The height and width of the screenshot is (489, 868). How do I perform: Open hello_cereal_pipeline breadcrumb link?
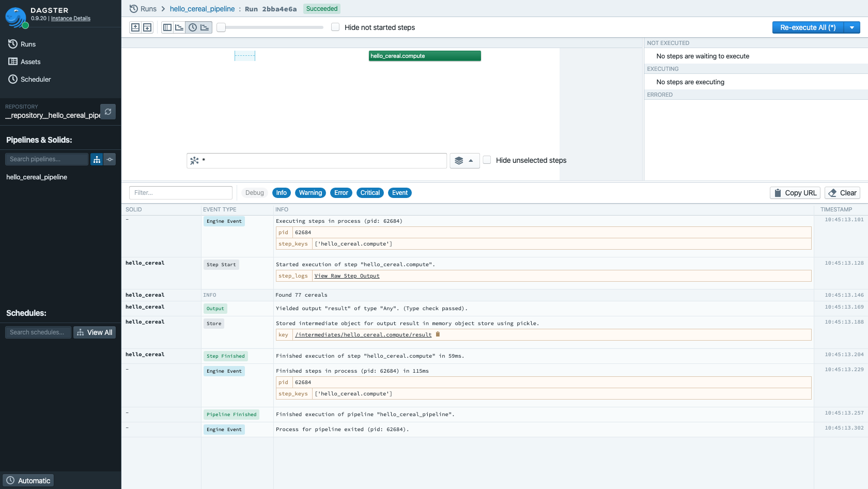[202, 9]
